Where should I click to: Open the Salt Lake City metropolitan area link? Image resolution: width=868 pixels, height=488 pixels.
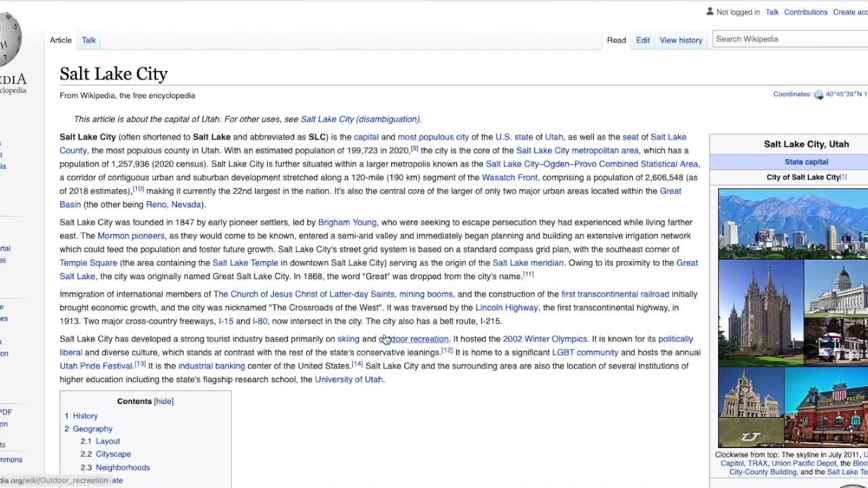577,150
